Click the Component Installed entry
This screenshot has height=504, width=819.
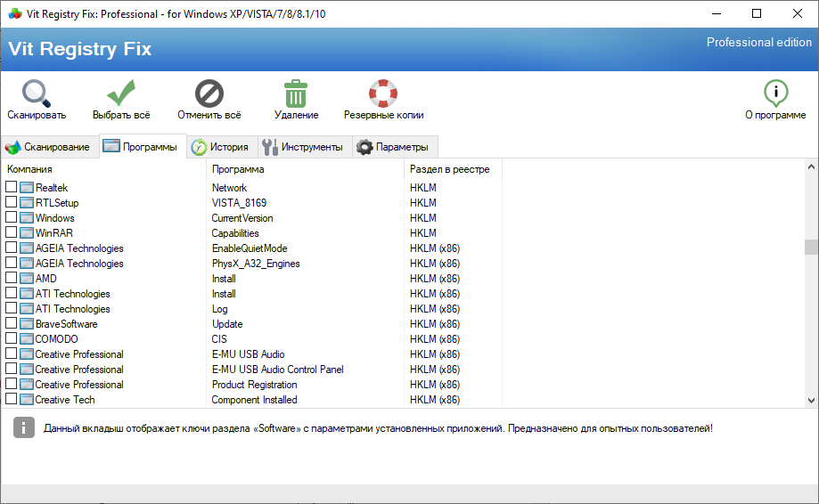pos(254,399)
